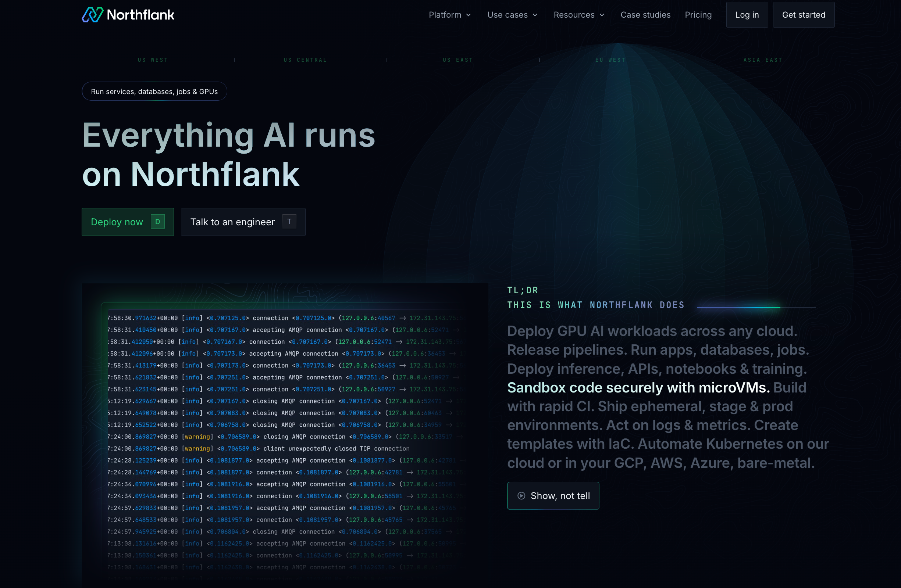Click the 'Run services, databases, jobs & GPUs' pill
Image resolution: width=901 pixels, height=588 pixels.
point(154,91)
